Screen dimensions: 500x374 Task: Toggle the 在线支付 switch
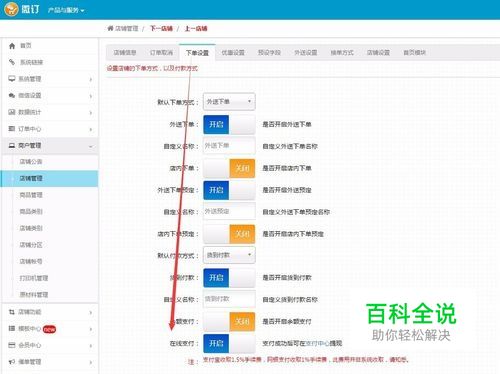(x=229, y=343)
